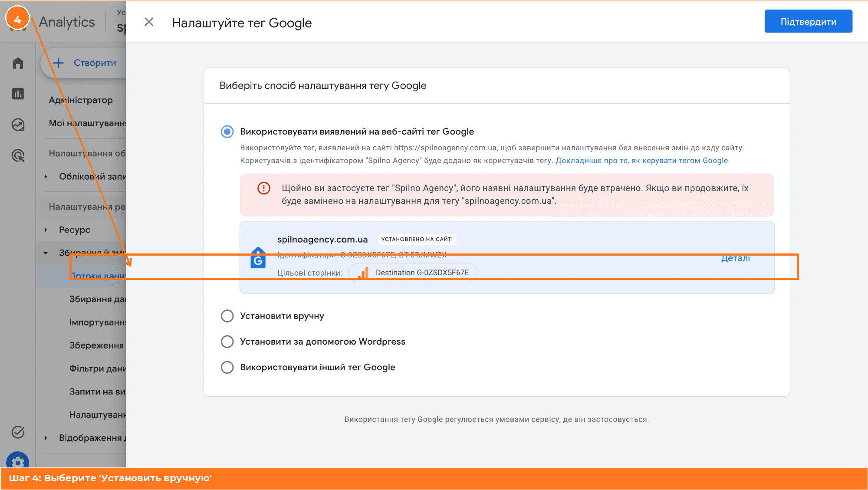This screenshot has height=490, width=868.
Task: Collapse the Збирання й зміна section
Action: click(x=46, y=253)
